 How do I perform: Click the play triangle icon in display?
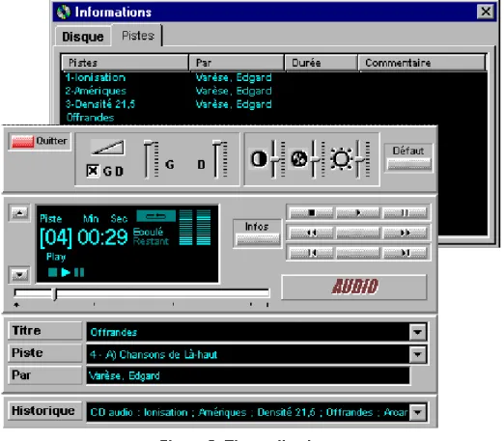click(66, 272)
